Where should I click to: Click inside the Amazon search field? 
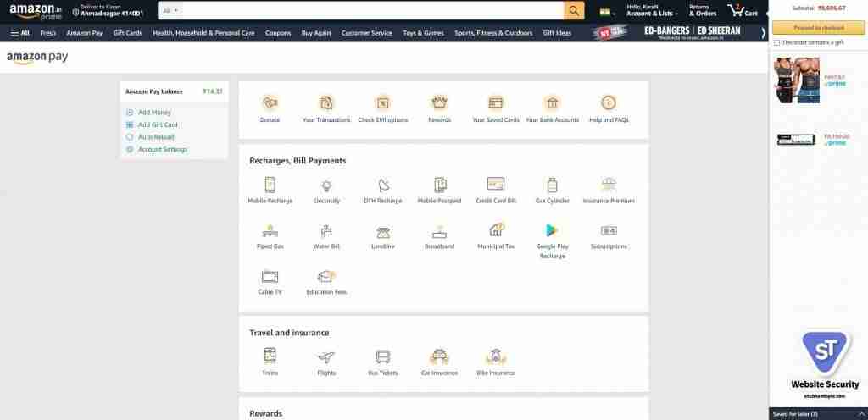coord(373,10)
